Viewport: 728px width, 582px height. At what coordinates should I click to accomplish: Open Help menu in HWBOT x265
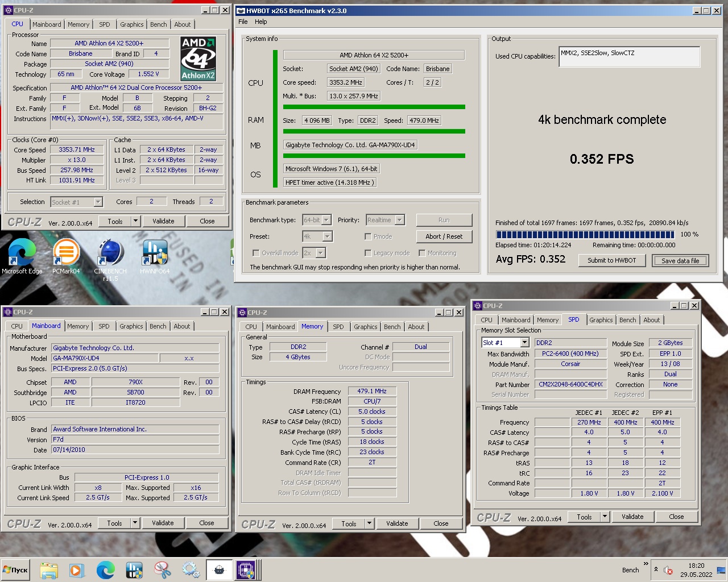(261, 22)
